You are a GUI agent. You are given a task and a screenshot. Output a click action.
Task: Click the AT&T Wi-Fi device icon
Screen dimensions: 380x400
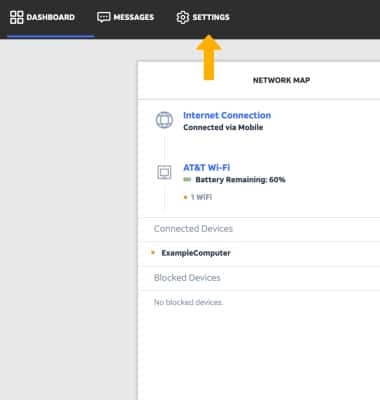click(164, 172)
